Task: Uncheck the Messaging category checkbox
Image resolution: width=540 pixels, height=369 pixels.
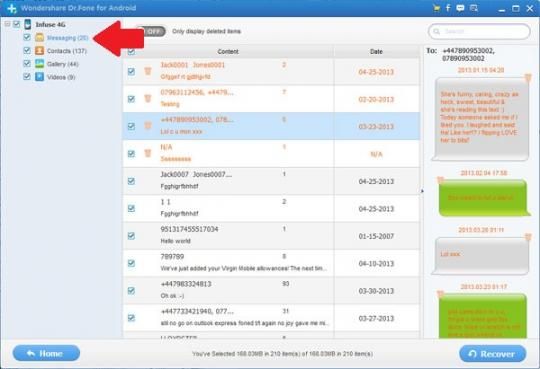Action: [x=27, y=37]
